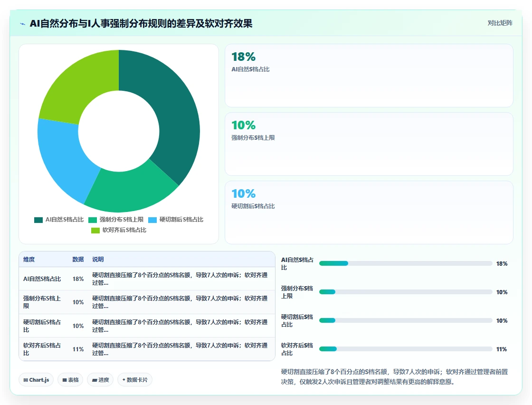Screen dimensions: 532x405
Task: Click the lightning icon beside the title
Action: click(x=23, y=24)
